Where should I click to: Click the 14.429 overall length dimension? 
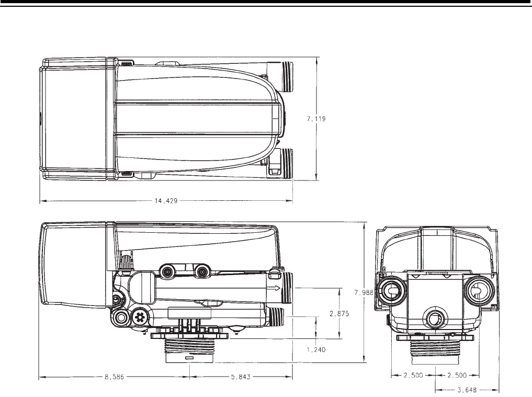[x=166, y=201]
